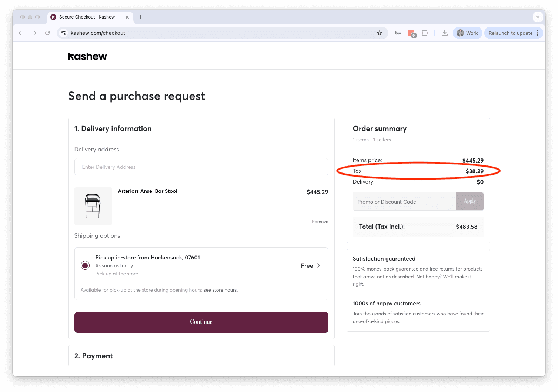Click the Kashew logo
Screen dimensions: 558x392
[x=87, y=56]
